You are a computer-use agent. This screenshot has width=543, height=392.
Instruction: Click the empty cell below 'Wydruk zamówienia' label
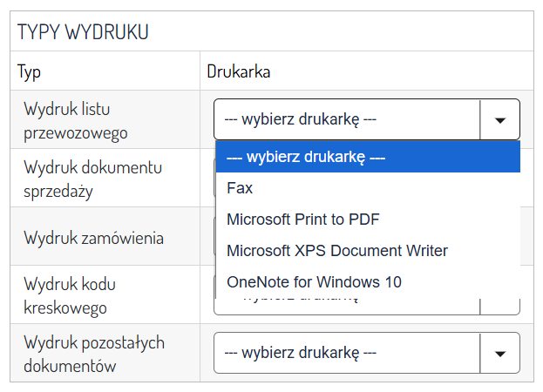(105, 257)
